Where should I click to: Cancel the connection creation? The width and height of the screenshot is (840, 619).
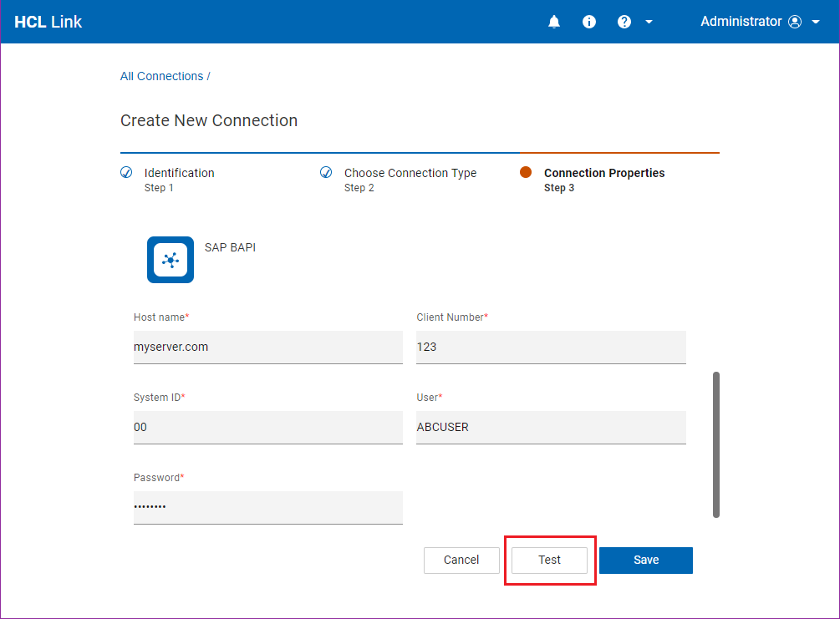tap(461, 560)
